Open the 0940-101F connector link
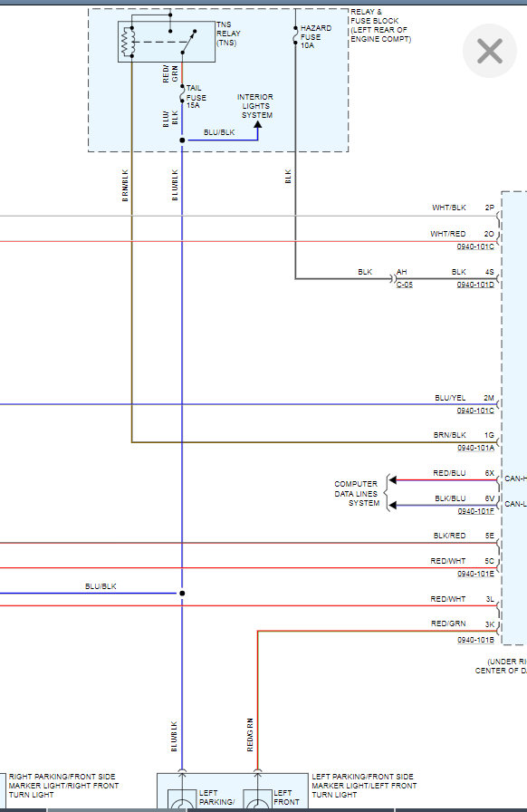The width and height of the screenshot is (527, 812). pos(475,510)
